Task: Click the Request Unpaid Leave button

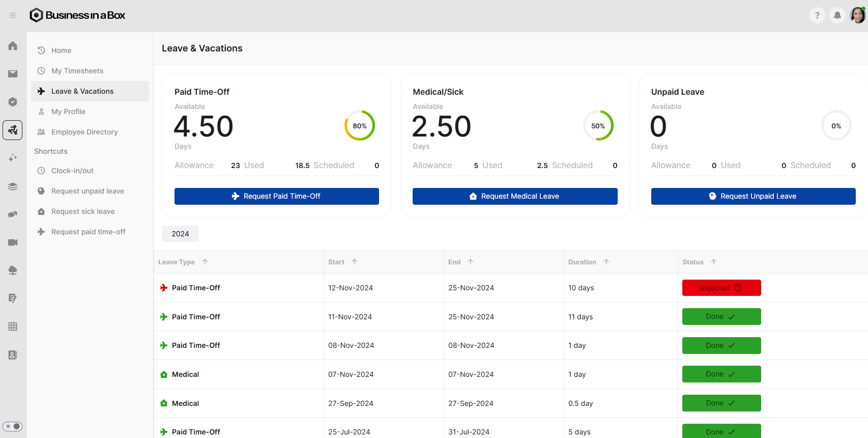Action: [754, 196]
